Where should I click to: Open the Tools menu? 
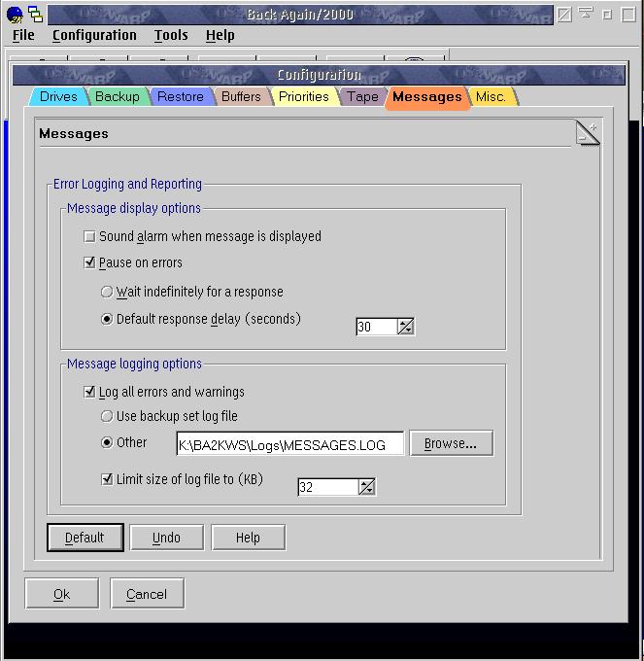click(x=171, y=35)
